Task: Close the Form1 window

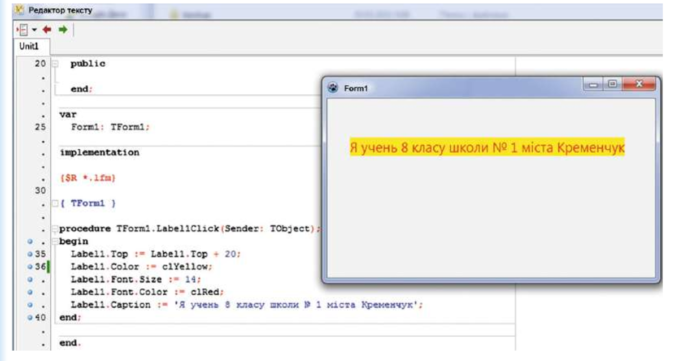Action: (x=639, y=84)
